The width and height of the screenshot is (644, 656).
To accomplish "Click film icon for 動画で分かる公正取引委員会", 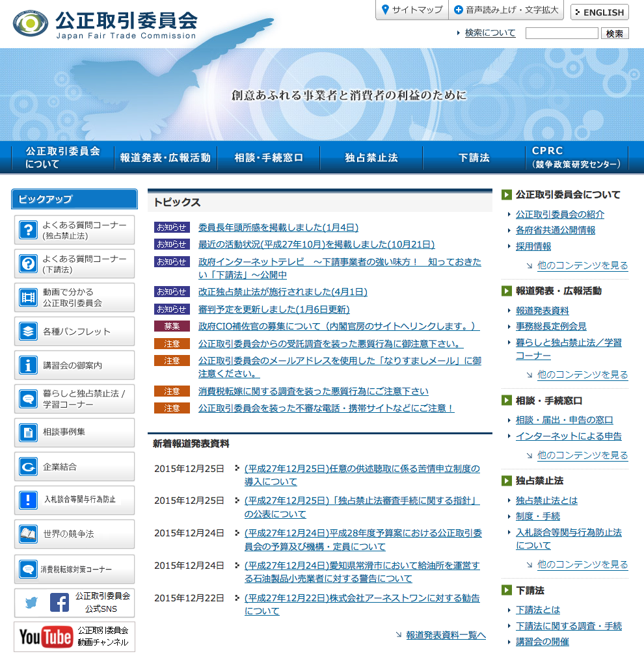I will coord(28,298).
